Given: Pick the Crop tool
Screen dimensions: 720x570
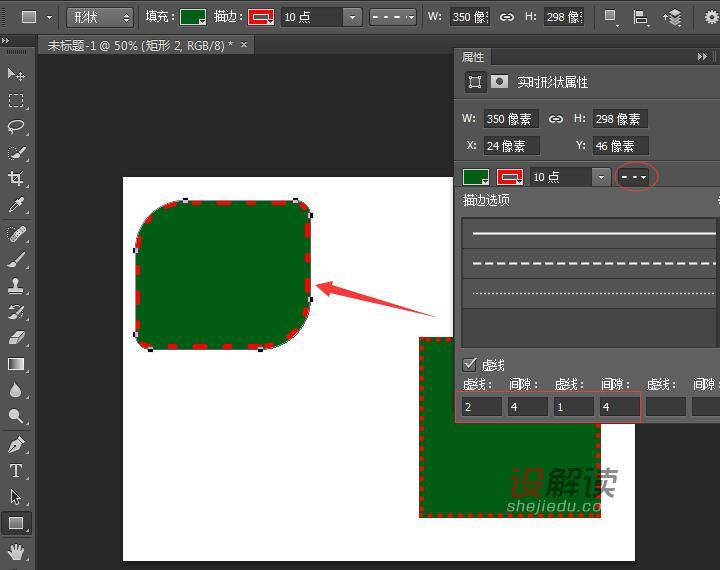Looking at the screenshot, I should (16, 179).
